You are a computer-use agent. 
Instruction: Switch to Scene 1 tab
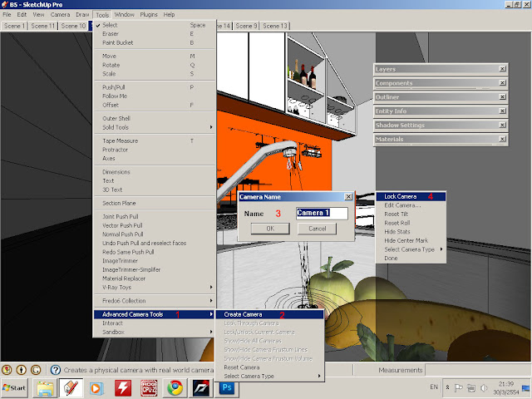point(14,26)
